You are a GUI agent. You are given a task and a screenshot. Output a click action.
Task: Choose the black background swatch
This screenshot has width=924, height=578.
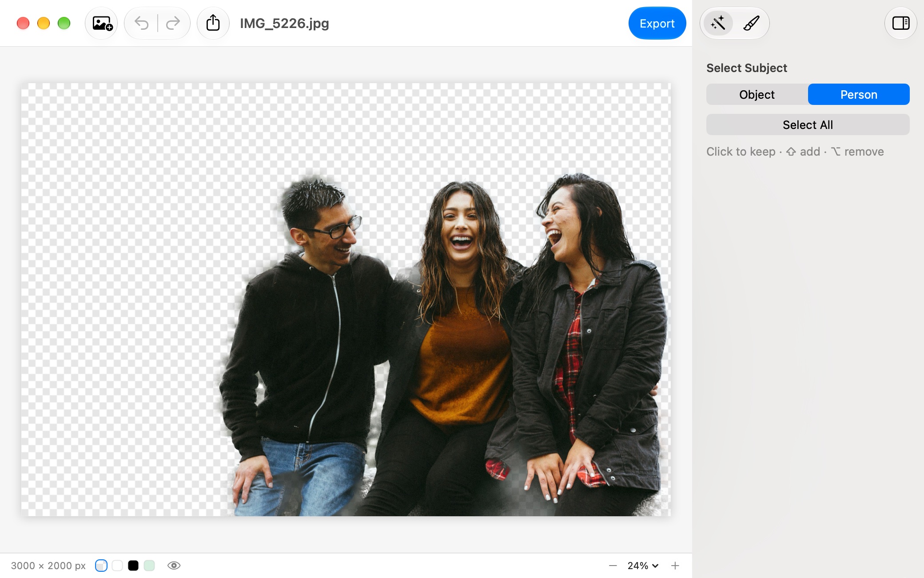click(x=133, y=566)
